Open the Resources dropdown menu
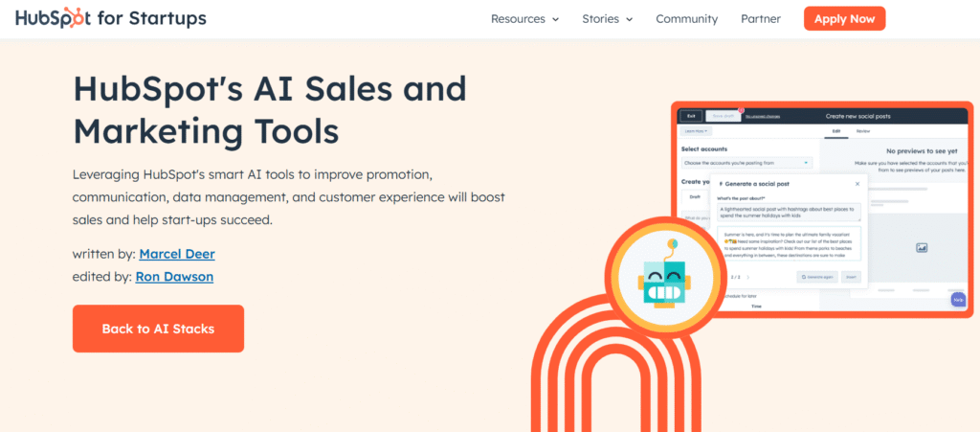 coord(524,19)
